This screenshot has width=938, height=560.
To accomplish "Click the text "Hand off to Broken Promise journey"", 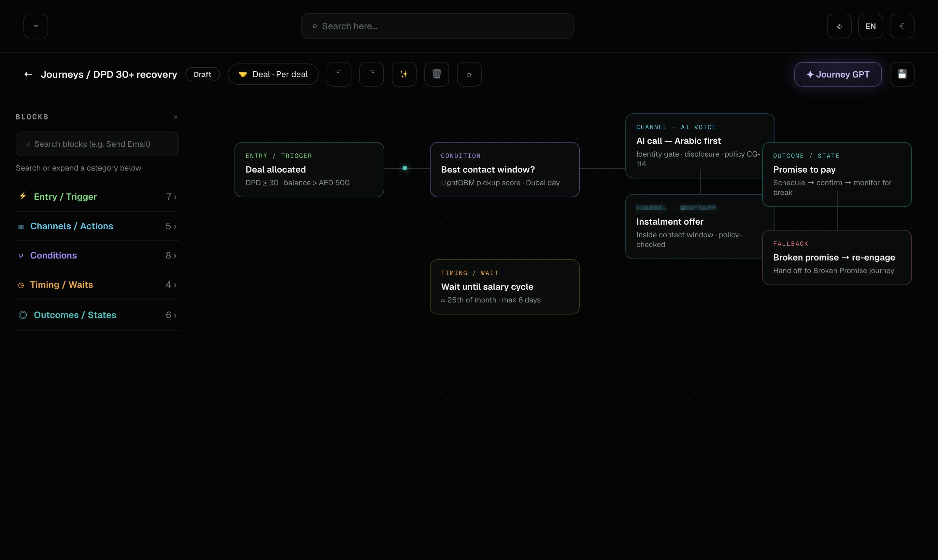I will [x=833, y=271].
